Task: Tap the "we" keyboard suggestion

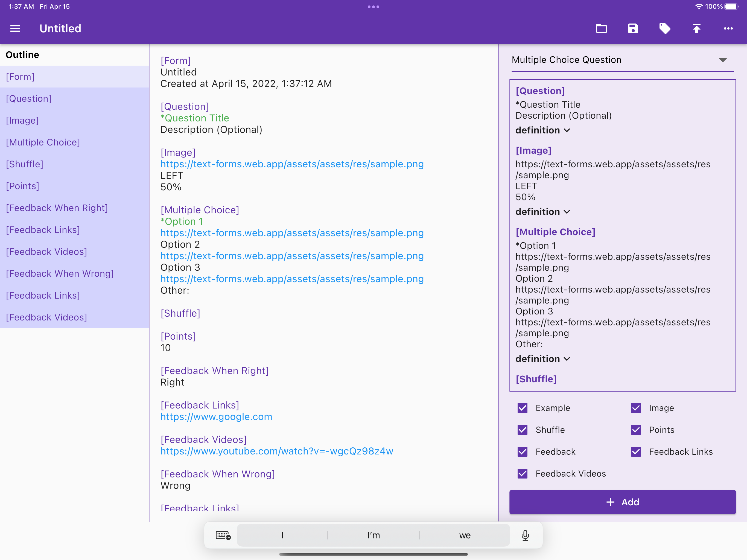Action: pyautogui.click(x=465, y=535)
